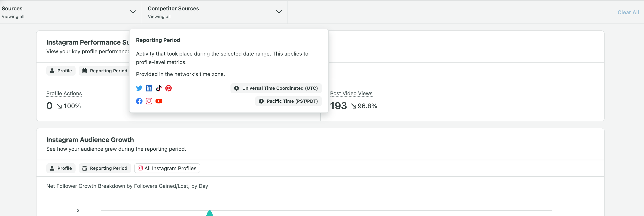Click the Instagram Performance Summary heading
The image size is (644, 216).
(88, 42)
